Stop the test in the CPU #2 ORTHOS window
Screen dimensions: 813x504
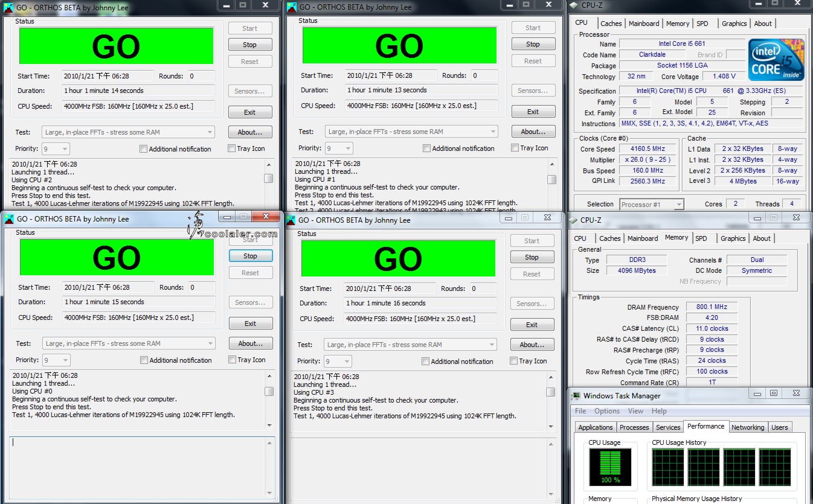pos(249,45)
